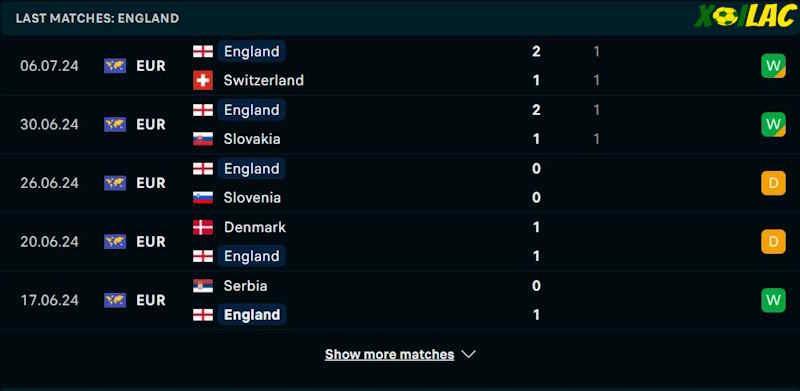Click the Switzerland flag icon
The image size is (800, 391).
pyautogui.click(x=203, y=80)
